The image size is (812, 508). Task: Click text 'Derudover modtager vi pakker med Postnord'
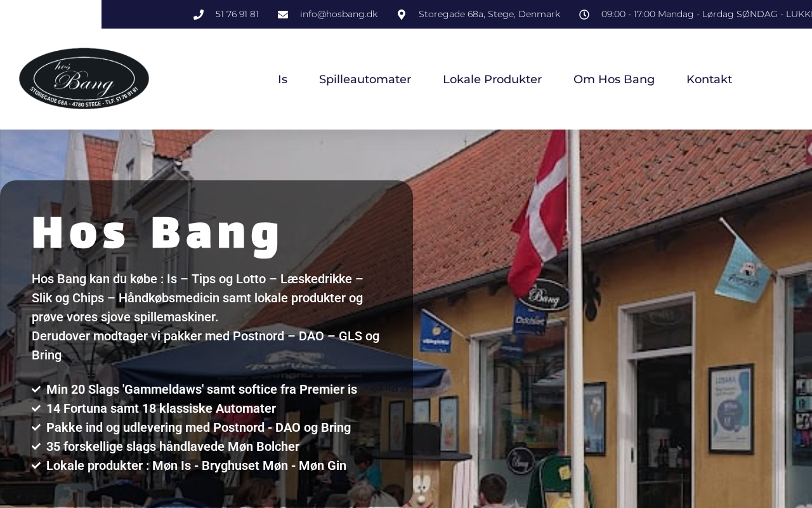pyautogui.click(x=206, y=345)
